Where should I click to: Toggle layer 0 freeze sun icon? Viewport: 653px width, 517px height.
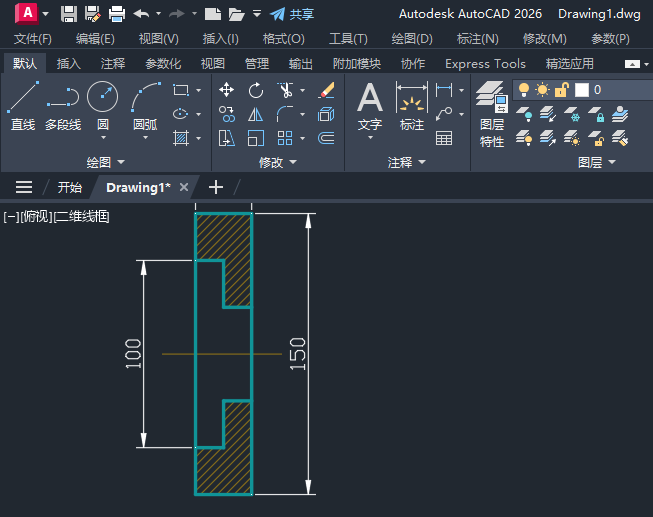click(543, 90)
